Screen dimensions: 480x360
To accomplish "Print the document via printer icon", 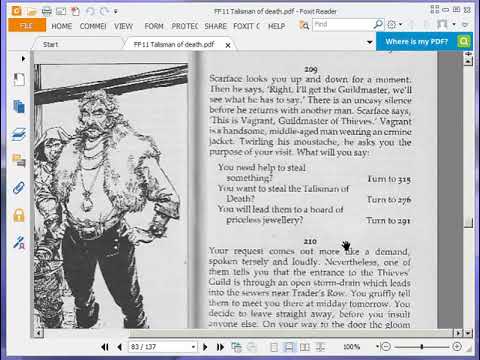I will pos(47,12).
